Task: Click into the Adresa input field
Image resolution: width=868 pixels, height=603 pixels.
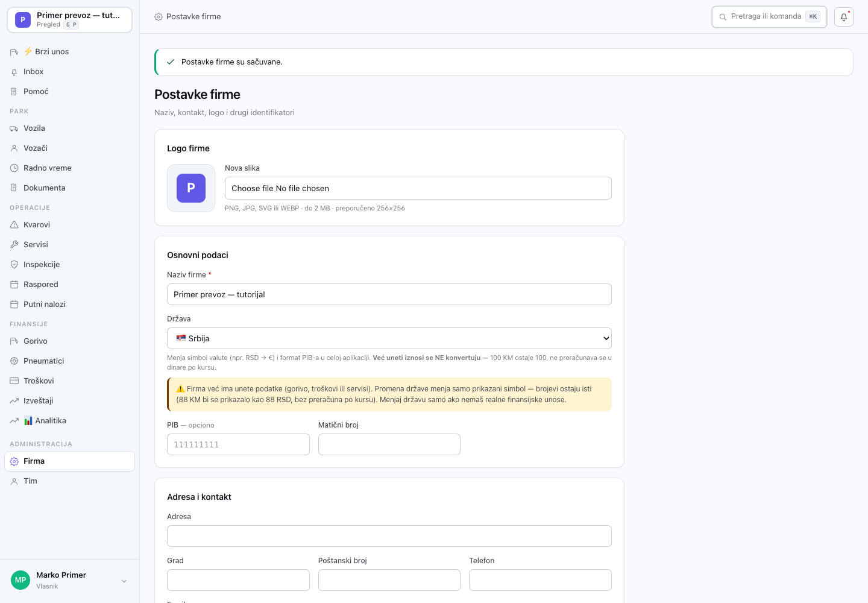Action: click(x=389, y=536)
